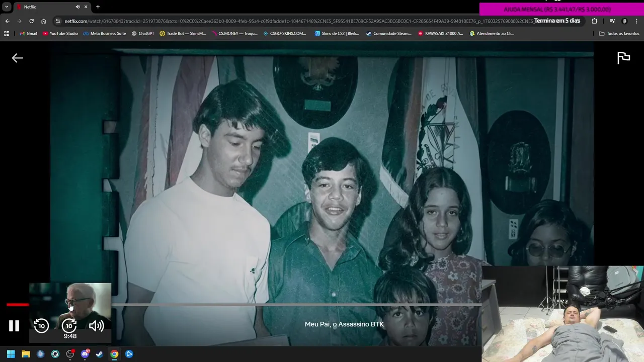Screen dimensions: 644x362
Task: Open the blue circular app in taskbar
Action: (x=40, y=354)
